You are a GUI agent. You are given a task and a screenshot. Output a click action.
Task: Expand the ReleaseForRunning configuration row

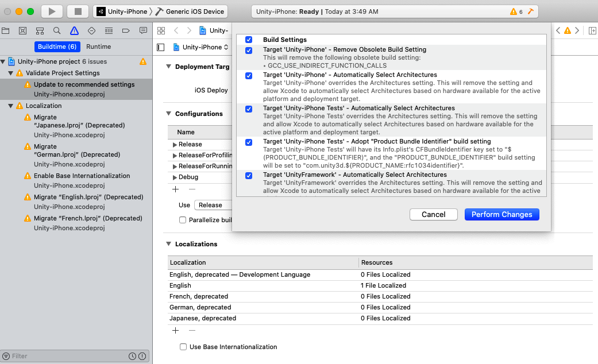(x=175, y=166)
